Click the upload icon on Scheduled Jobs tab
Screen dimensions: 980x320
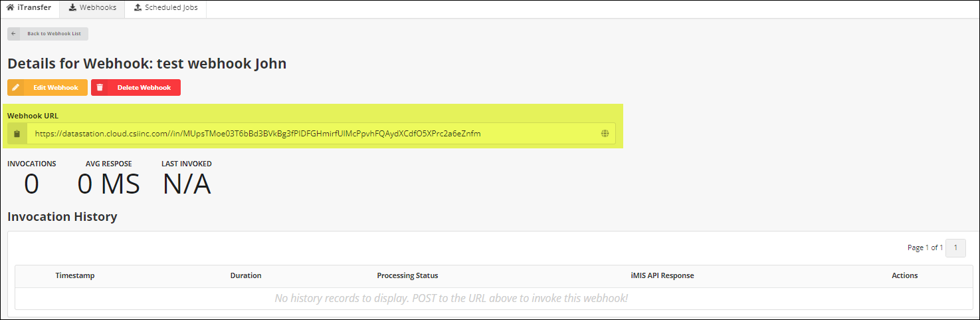point(138,8)
